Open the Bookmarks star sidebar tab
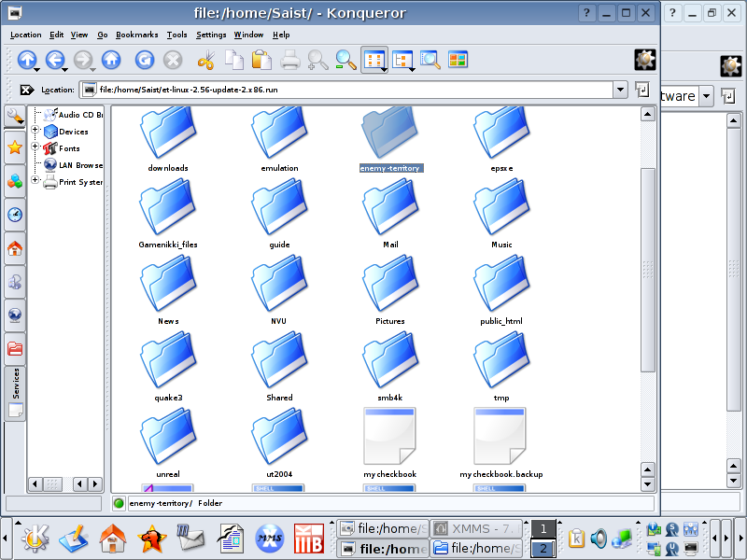The image size is (747, 560). click(15, 147)
